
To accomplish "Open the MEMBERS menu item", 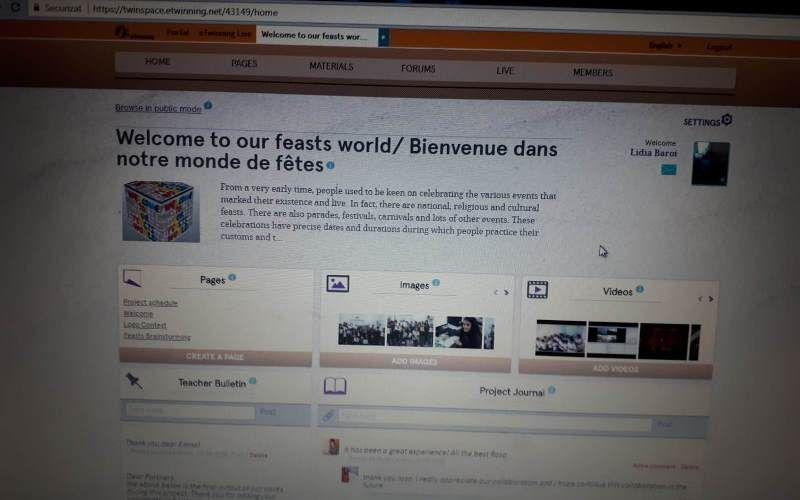I will point(592,72).
